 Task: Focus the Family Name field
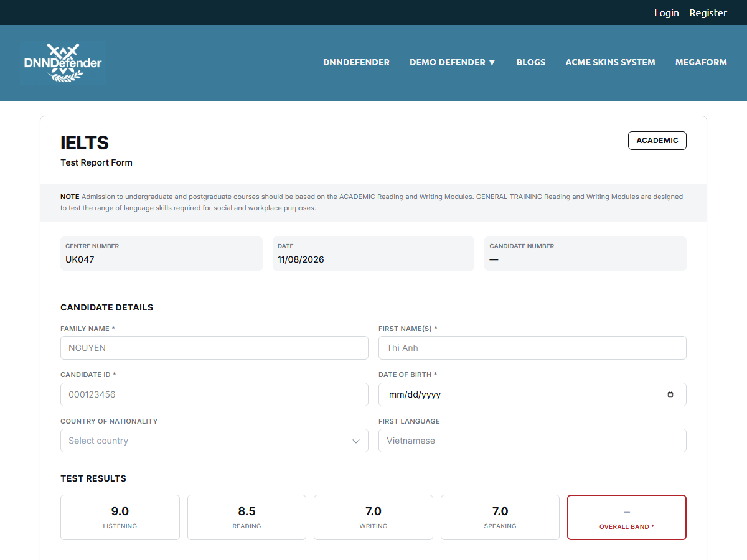tap(214, 348)
